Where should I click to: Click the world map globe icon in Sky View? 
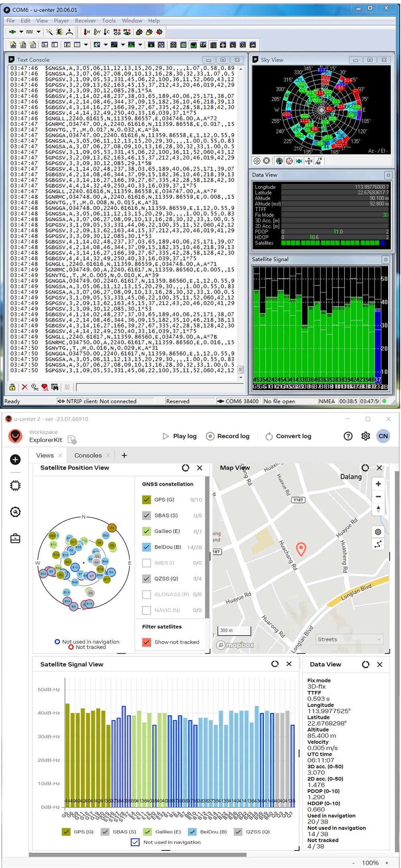click(279, 161)
